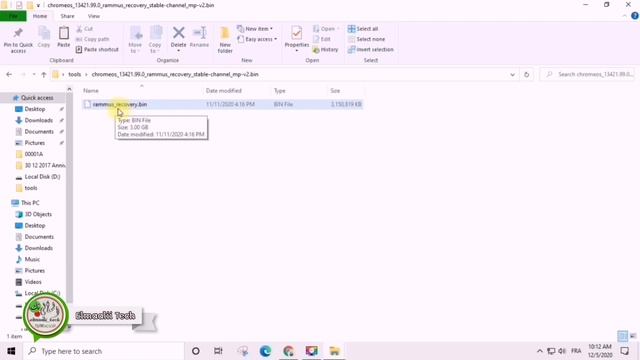Image resolution: width=640 pixels, height=360 pixels.
Task: Open Desktop under This PC
Action: tap(35, 225)
